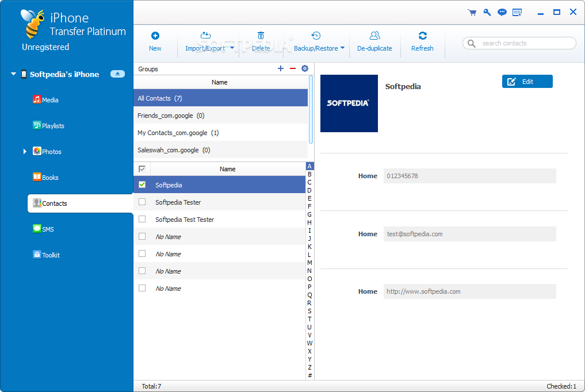Screen dimensions: 585x392
Task: Check the last No Name contact checkbox
Action: coord(142,288)
